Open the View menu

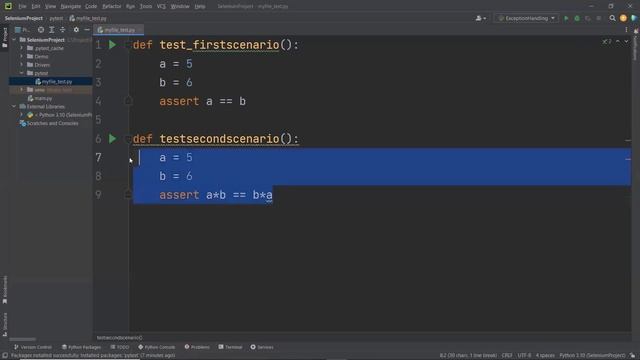point(50,7)
